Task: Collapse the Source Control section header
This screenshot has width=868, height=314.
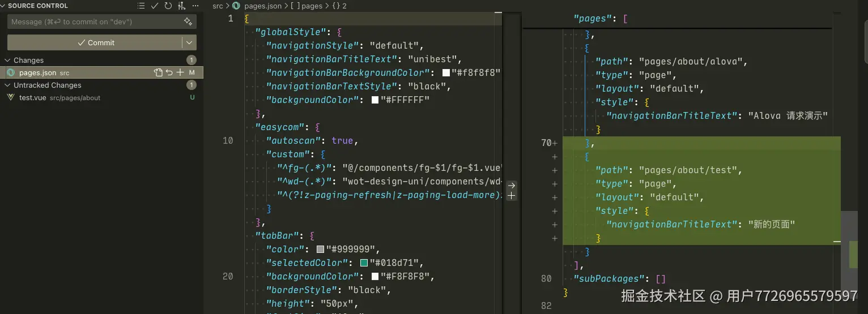Action: [3, 6]
